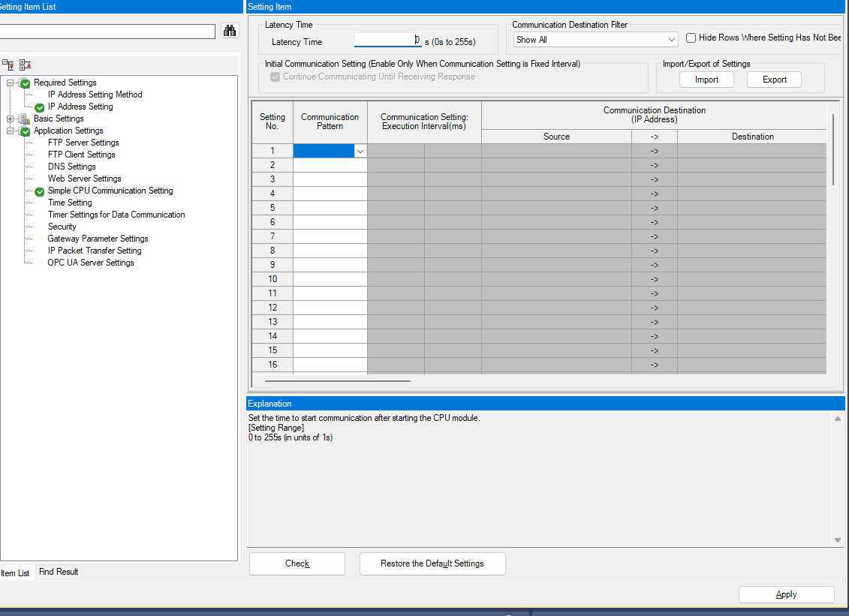Click the Destination column header
The width and height of the screenshot is (849, 616).
[752, 137]
